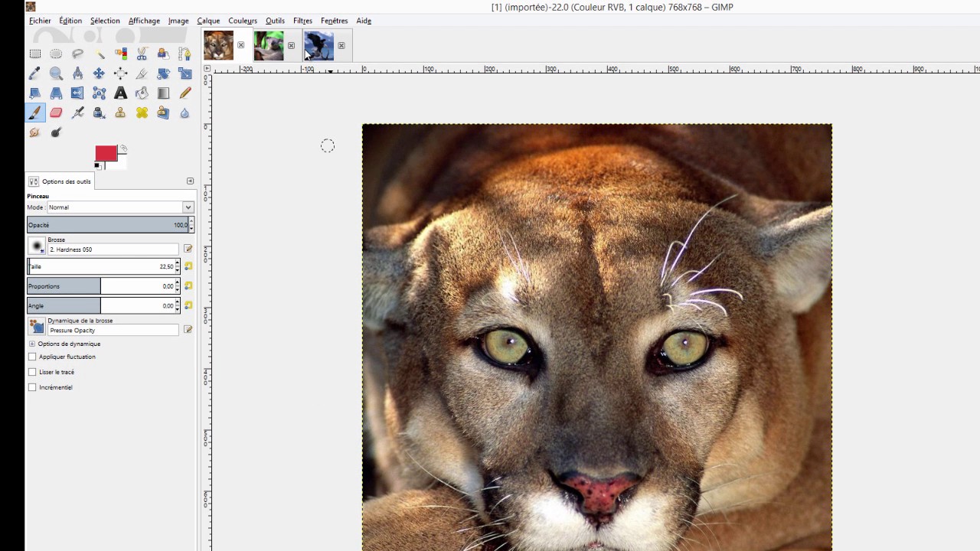
Task: Reset Taille to brush native size
Action: point(188,266)
